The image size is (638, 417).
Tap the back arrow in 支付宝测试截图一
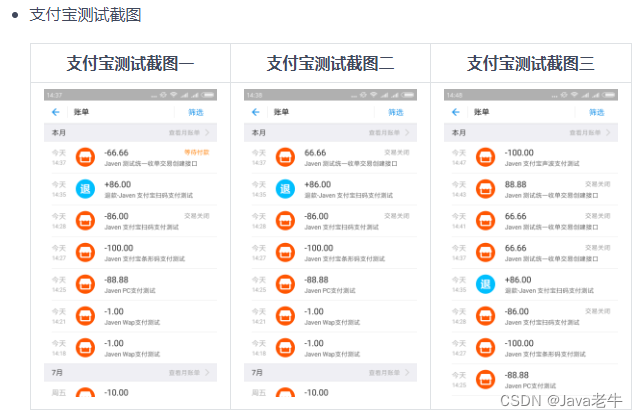point(56,112)
